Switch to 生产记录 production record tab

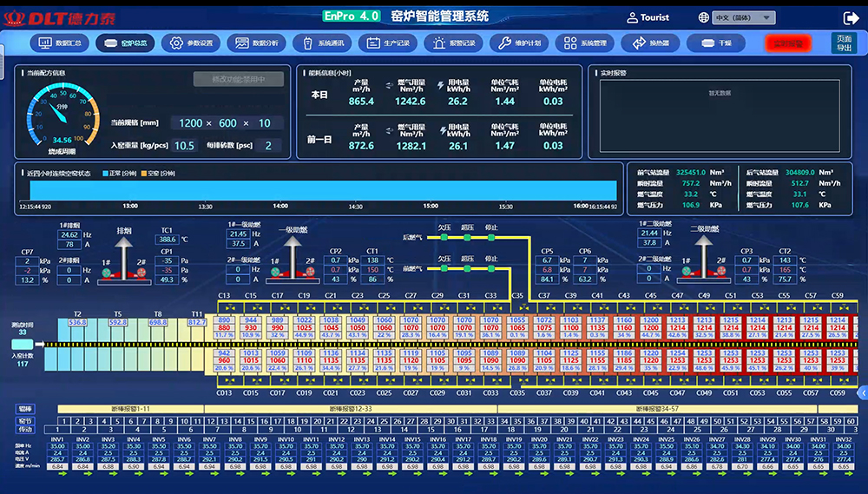pos(389,43)
